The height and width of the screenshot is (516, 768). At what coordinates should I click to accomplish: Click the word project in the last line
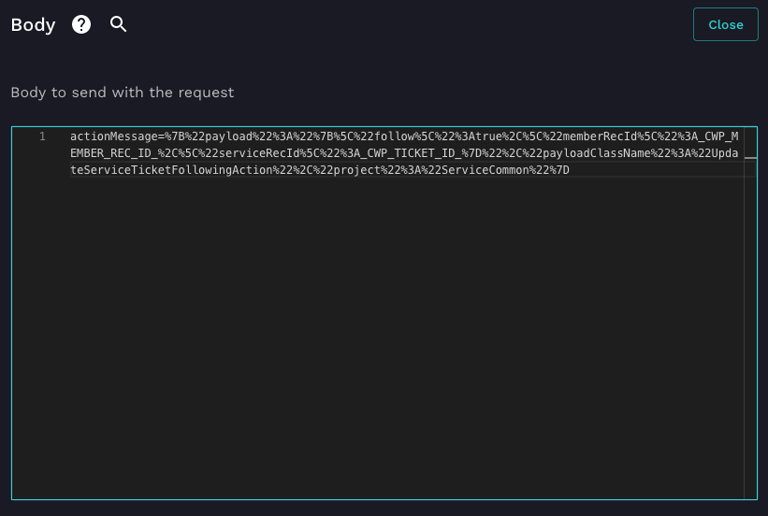pyautogui.click(x=357, y=170)
